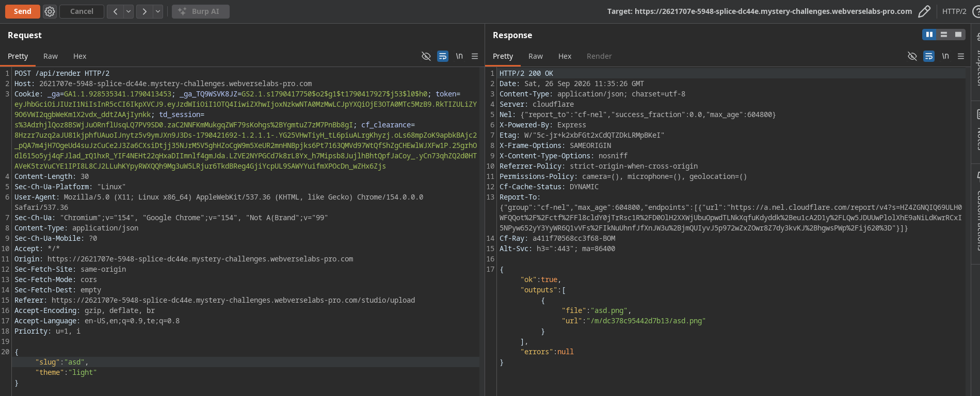Show non-printable \n characters in Request

coord(459,56)
